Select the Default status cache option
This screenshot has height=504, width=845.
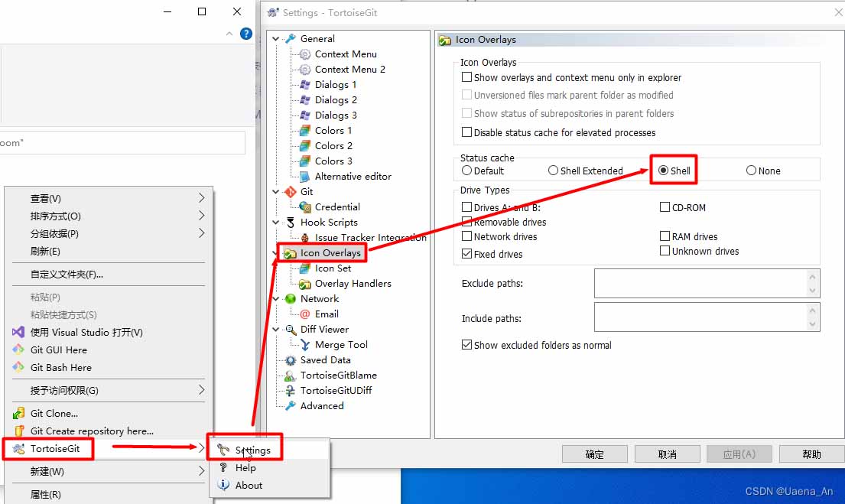pos(466,171)
